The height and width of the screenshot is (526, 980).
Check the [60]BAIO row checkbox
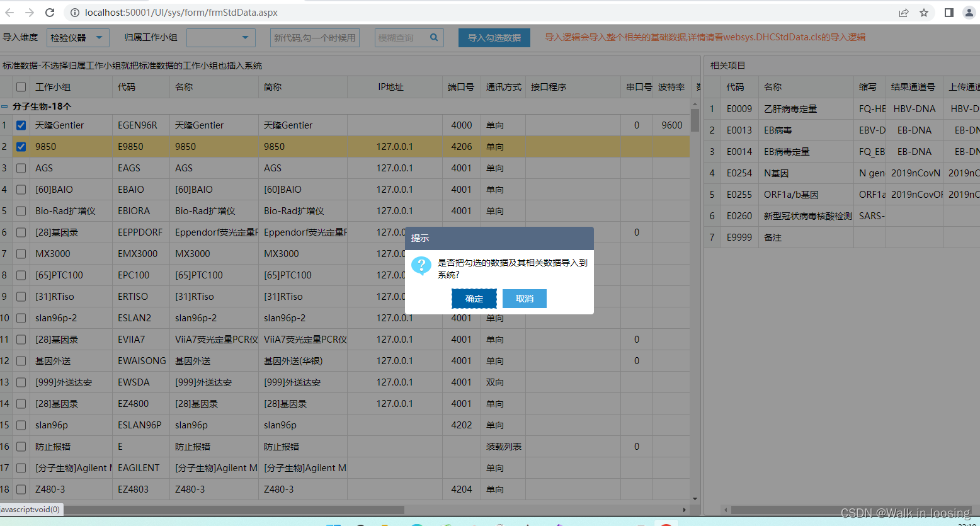point(21,190)
